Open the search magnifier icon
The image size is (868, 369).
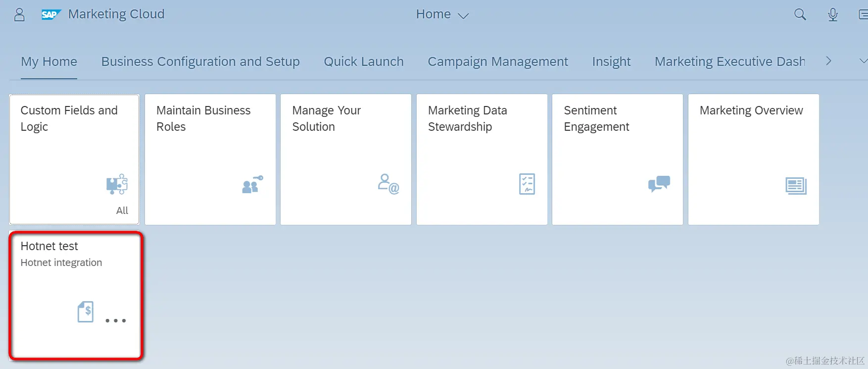(800, 14)
